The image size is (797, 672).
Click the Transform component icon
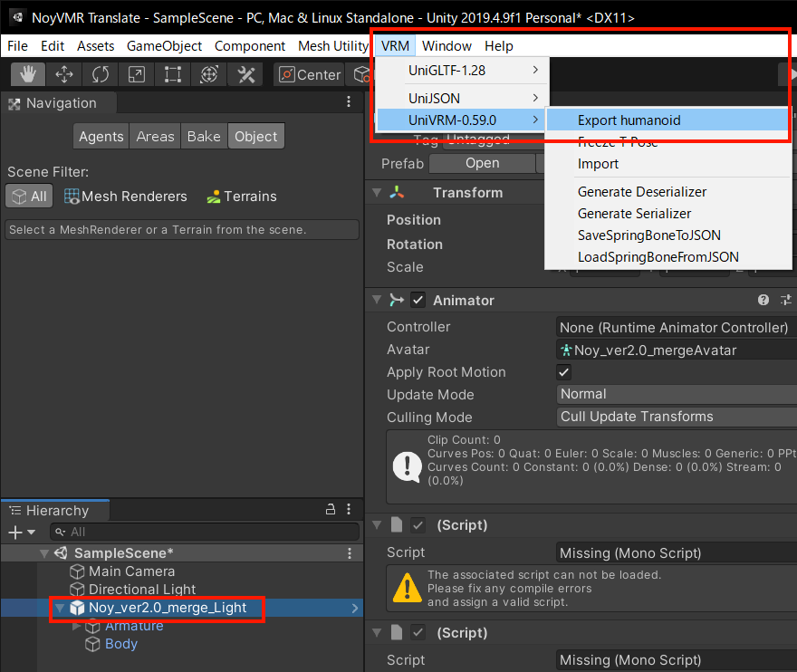[x=397, y=193]
